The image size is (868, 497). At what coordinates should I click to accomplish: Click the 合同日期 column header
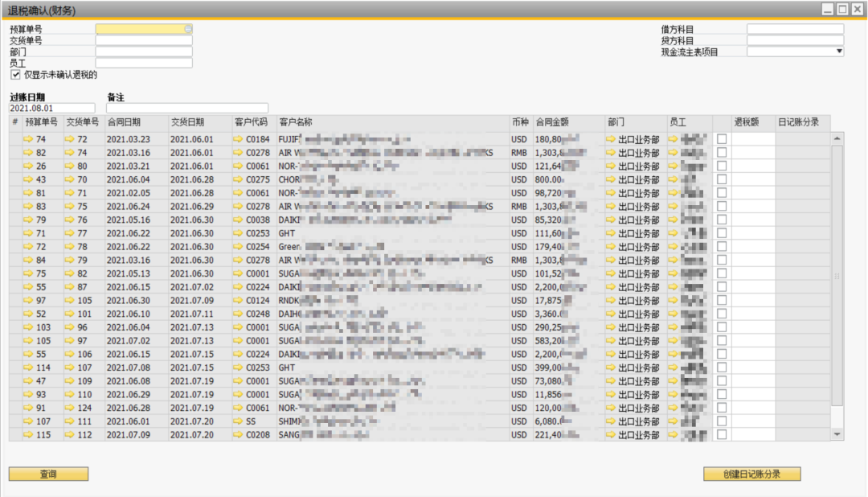pyautogui.click(x=136, y=122)
